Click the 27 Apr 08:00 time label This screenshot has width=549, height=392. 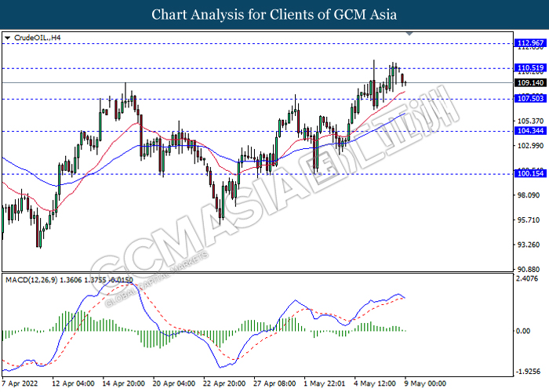[x=274, y=383]
